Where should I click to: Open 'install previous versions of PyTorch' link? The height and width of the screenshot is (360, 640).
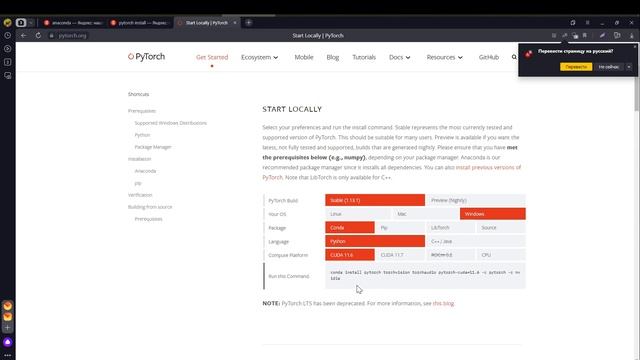click(391, 172)
